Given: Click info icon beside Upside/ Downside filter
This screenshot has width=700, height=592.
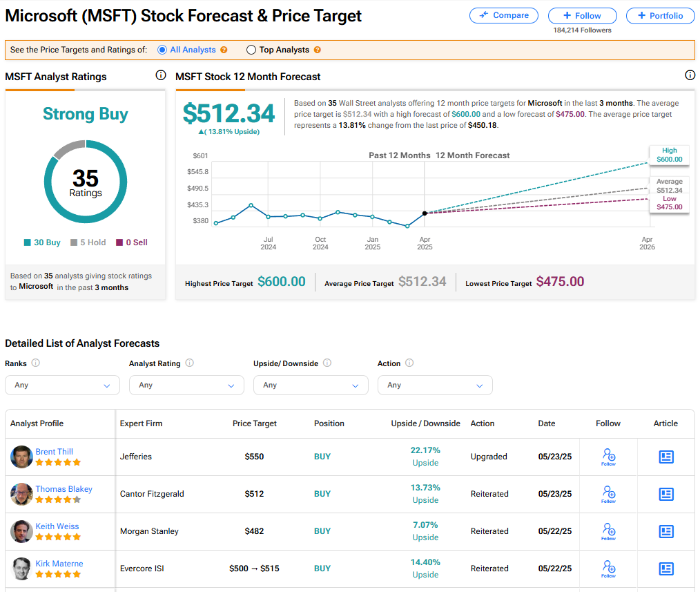Looking at the screenshot, I should 327,363.
